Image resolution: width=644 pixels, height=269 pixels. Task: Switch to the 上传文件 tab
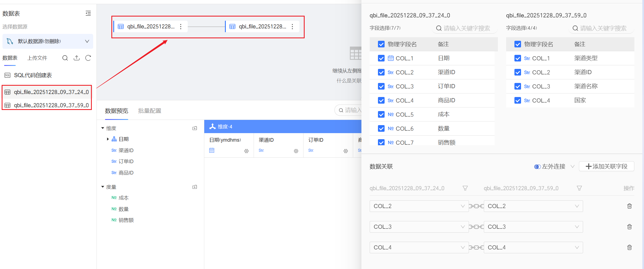[37, 58]
